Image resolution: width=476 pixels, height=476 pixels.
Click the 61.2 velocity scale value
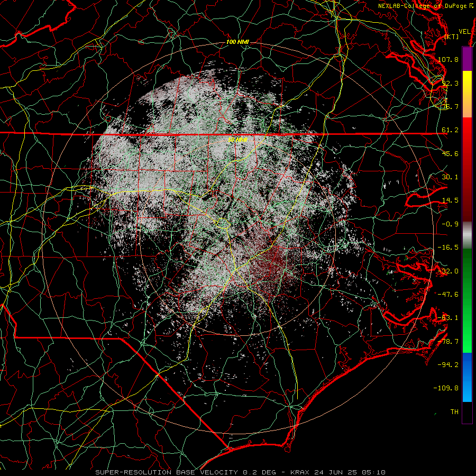(x=450, y=130)
